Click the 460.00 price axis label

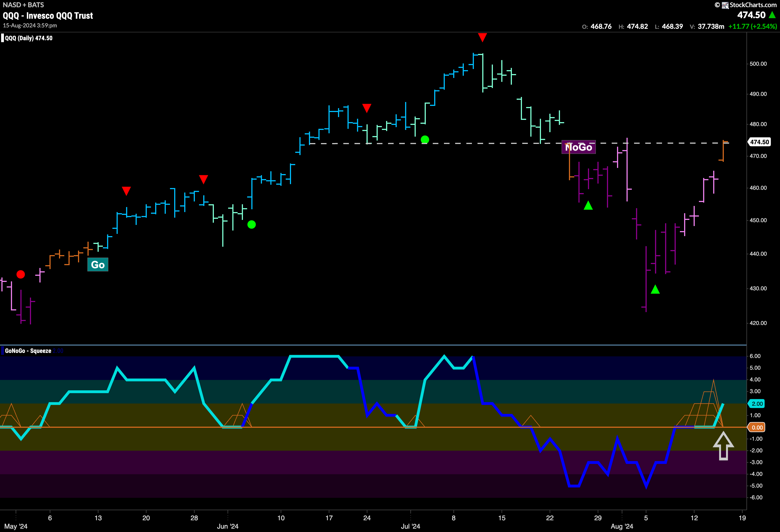758,188
